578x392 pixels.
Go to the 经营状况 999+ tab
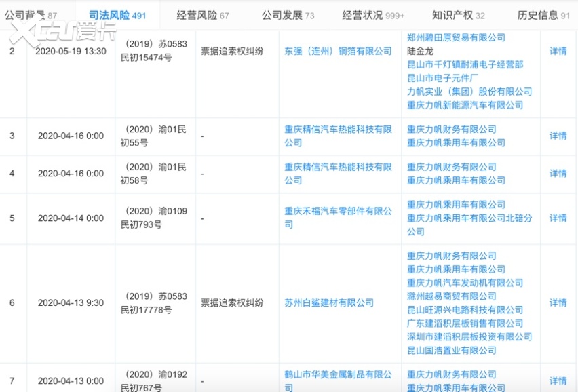tap(373, 15)
